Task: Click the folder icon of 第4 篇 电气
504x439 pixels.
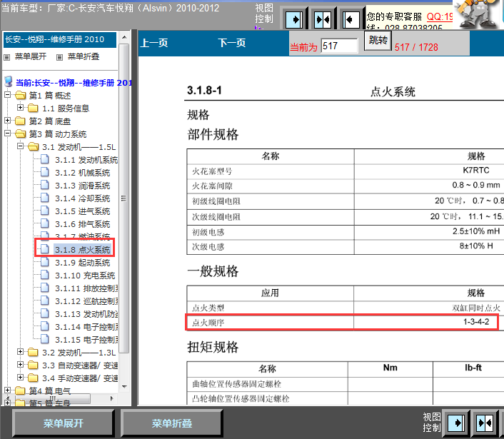Action: (x=20, y=390)
